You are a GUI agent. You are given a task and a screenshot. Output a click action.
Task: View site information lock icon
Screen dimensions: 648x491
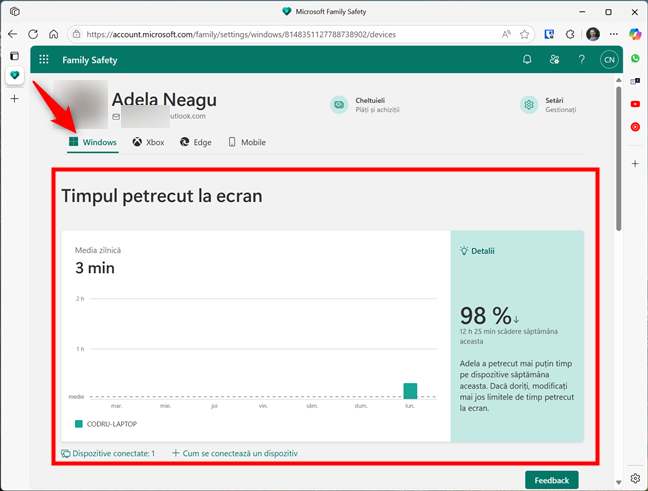[76, 34]
